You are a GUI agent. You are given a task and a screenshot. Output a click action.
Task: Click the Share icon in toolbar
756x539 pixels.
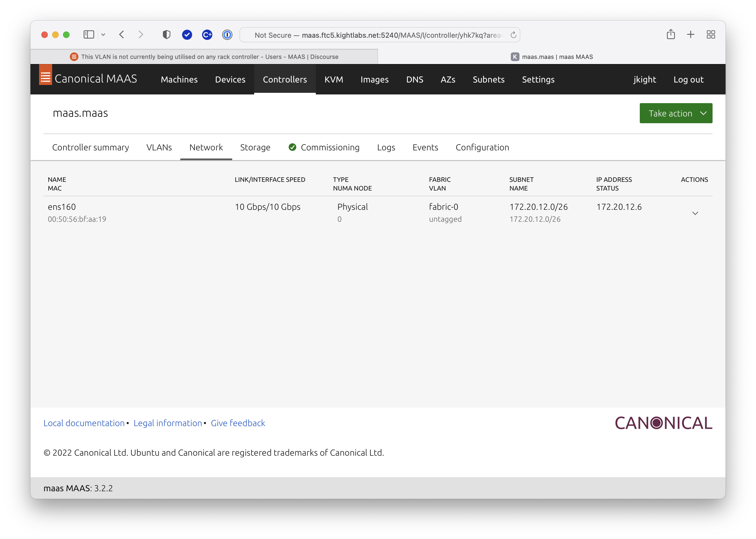[670, 34]
